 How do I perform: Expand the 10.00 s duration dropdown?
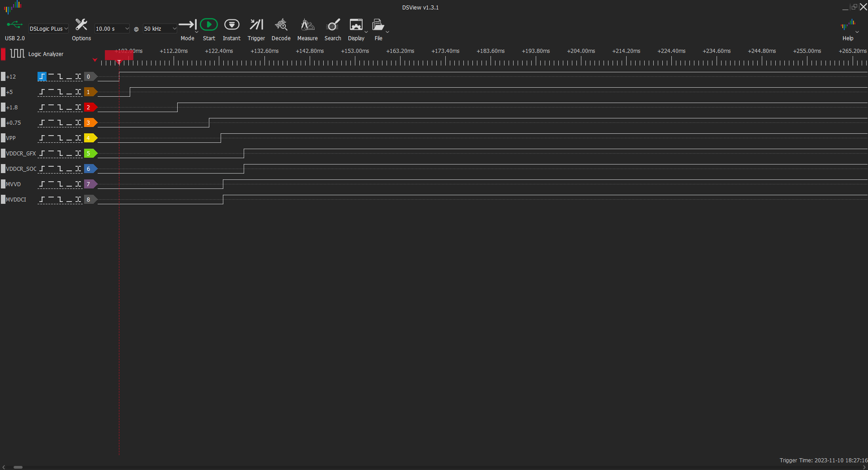[112, 28]
